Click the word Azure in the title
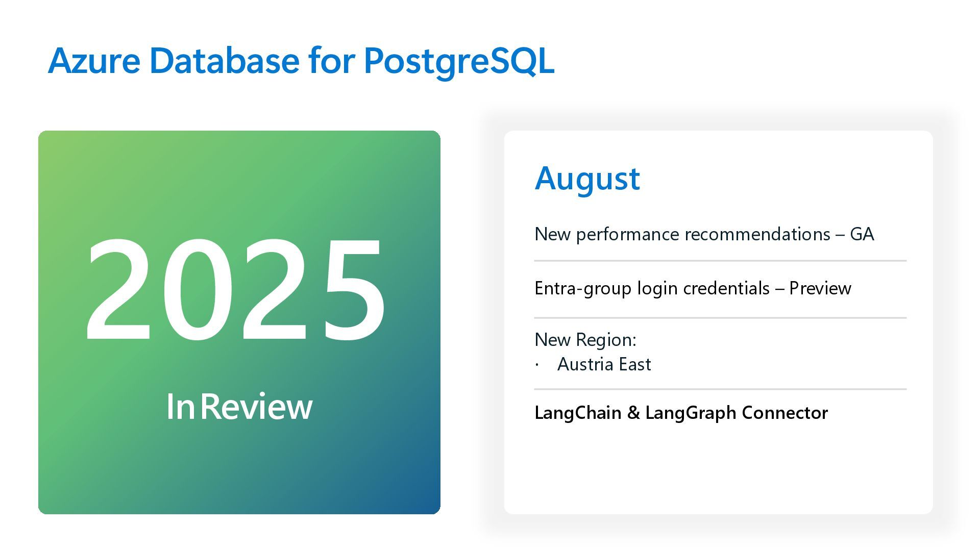 tap(94, 61)
